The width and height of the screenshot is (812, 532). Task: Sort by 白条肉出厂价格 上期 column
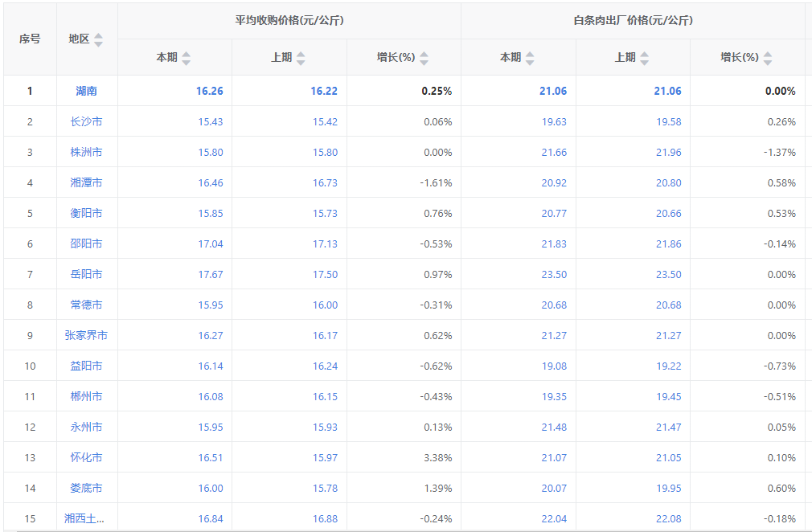(645, 58)
